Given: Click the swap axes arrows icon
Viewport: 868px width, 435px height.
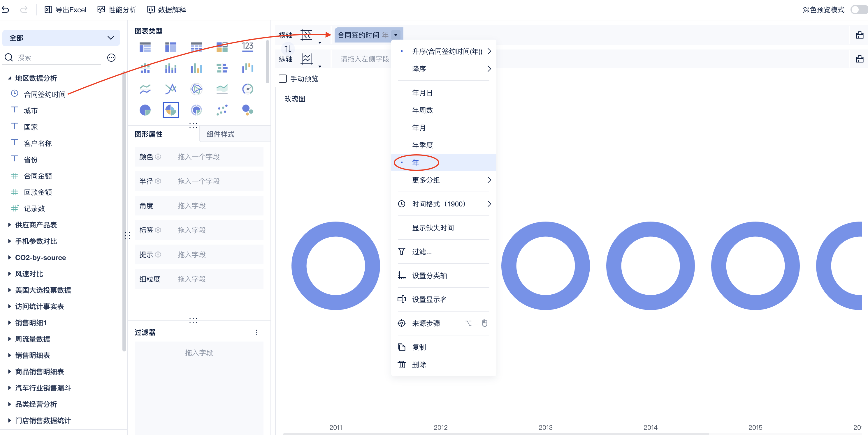Looking at the screenshot, I should [x=288, y=49].
